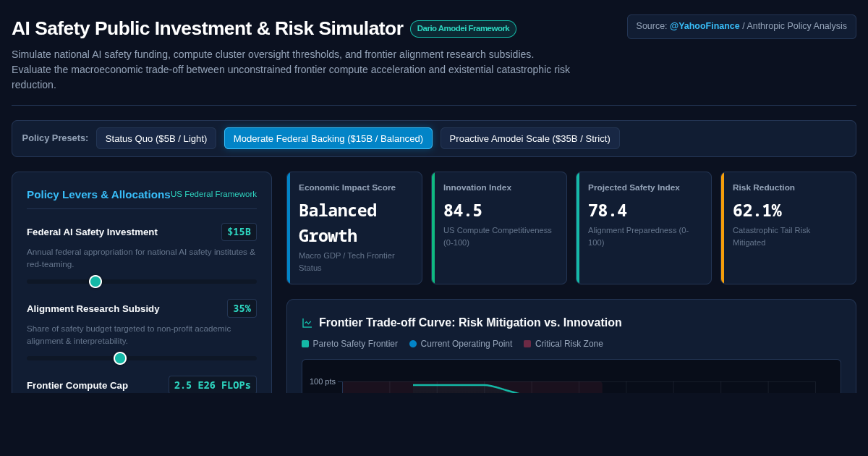This screenshot has height=456, width=868.
Task: Click the Dario Amodei Framework badge
Action: (463, 29)
